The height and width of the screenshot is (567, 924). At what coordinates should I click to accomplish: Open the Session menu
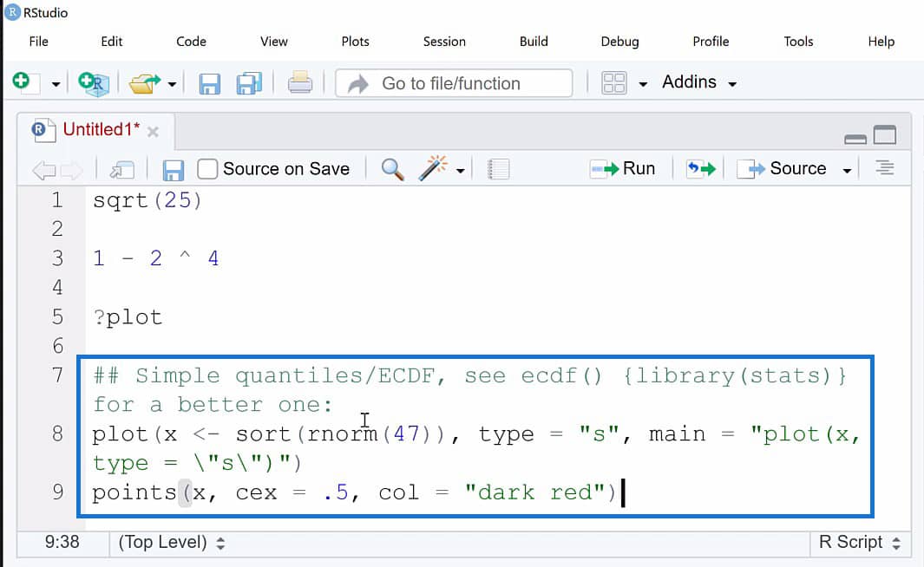444,42
